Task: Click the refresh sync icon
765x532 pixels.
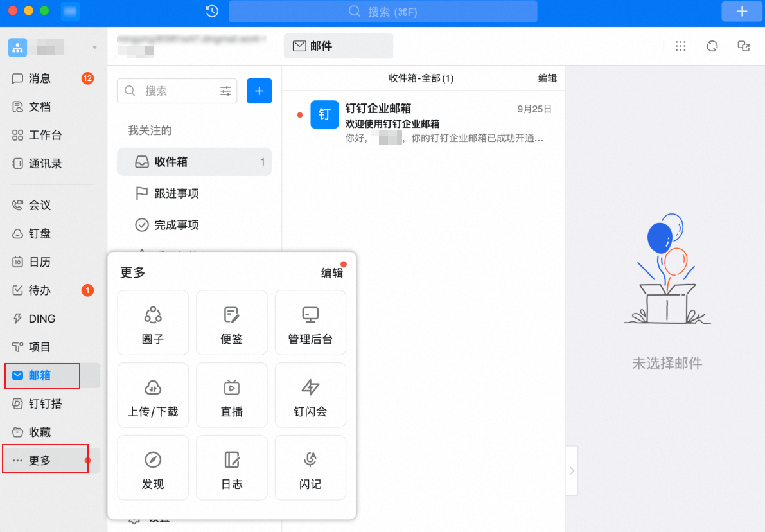Action: tap(712, 46)
